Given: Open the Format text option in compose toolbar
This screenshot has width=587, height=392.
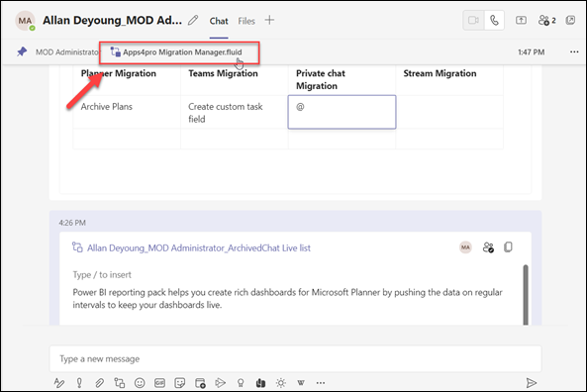Looking at the screenshot, I should tap(59, 383).
